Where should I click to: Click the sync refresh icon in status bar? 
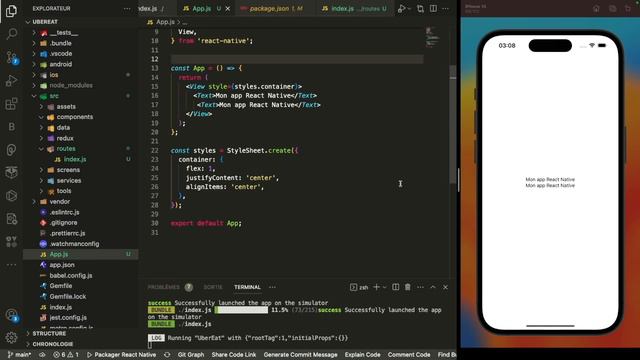[x=167, y=355]
